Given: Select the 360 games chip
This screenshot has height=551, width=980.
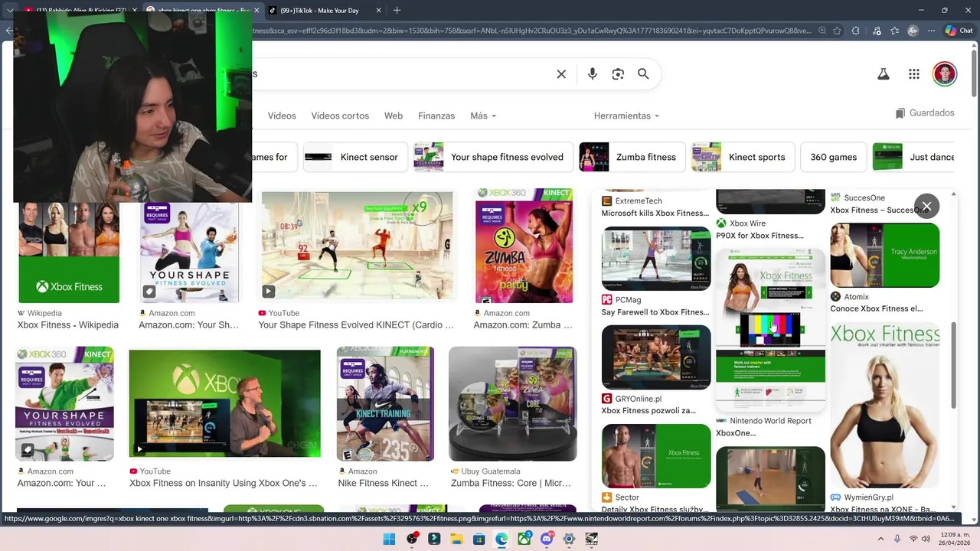Looking at the screenshot, I should (833, 157).
